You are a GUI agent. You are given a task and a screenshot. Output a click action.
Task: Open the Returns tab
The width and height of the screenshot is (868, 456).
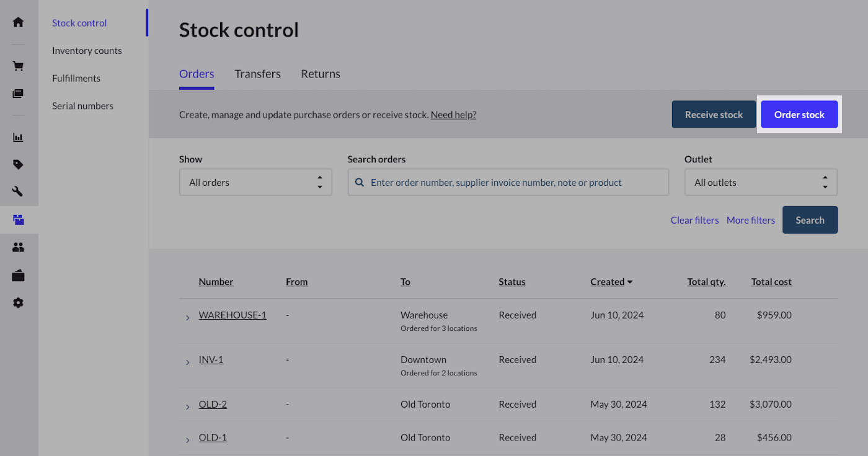tap(320, 74)
